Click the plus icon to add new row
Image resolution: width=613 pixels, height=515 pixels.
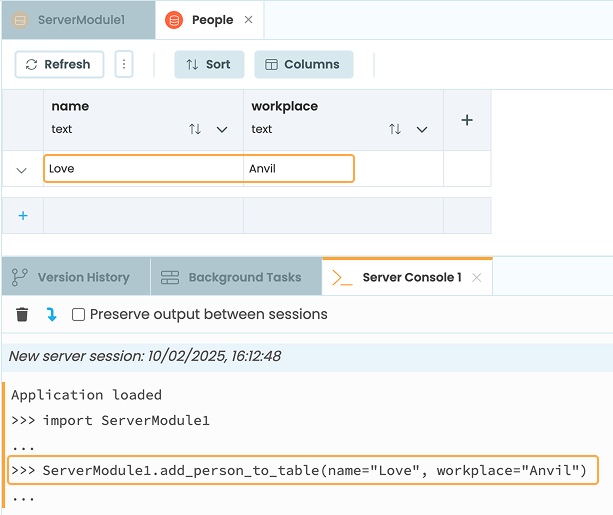point(23,215)
